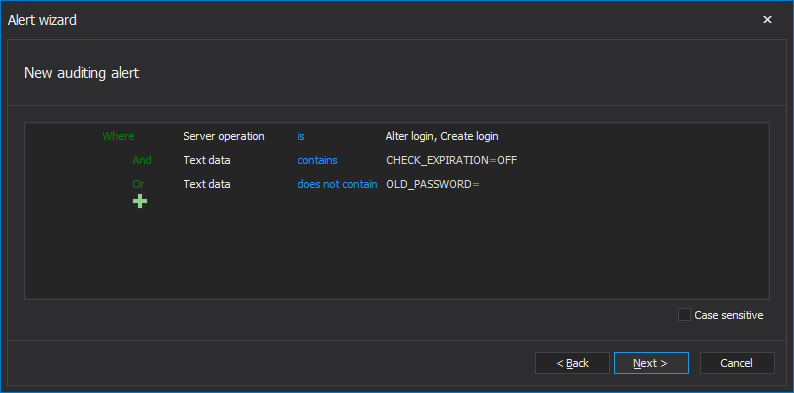Cancel the Alert wizard
The width and height of the screenshot is (794, 393).
737,363
